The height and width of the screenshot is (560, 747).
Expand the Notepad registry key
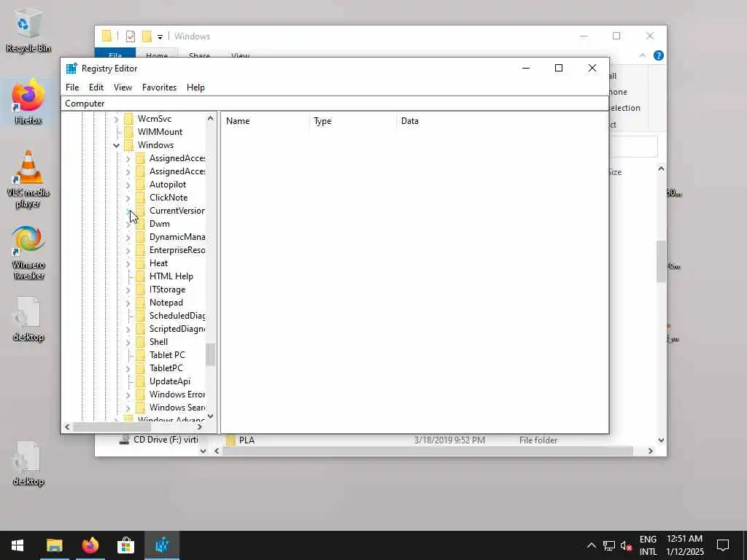tap(128, 303)
